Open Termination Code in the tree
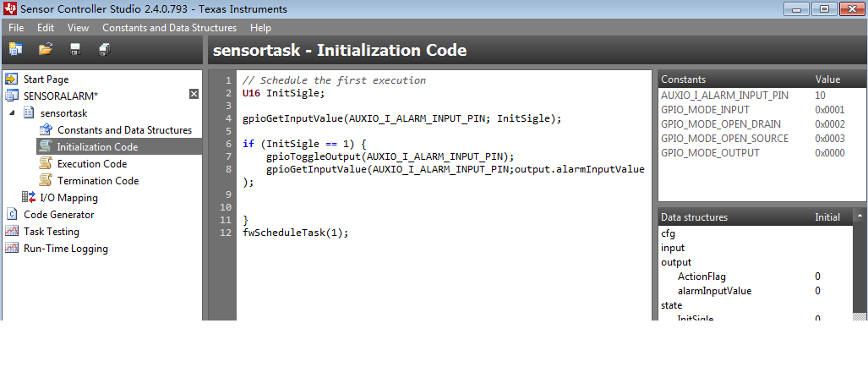The width and height of the screenshot is (868, 389). (98, 181)
